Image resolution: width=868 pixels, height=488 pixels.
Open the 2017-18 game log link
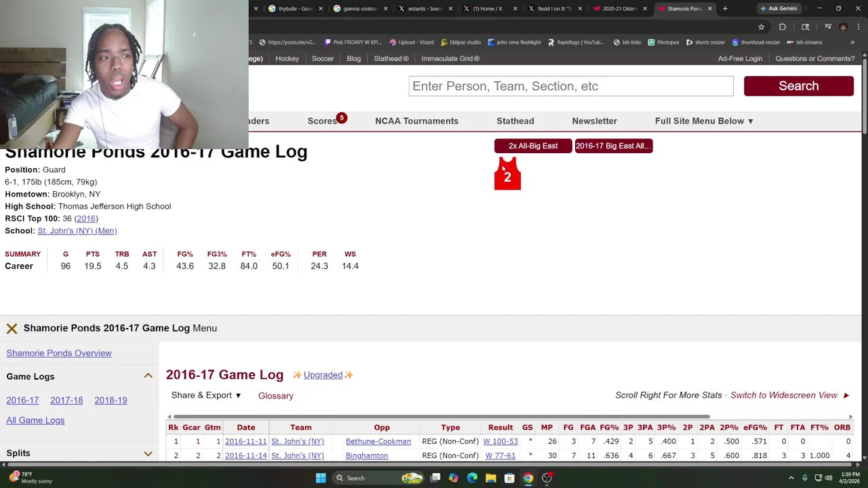tap(66, 400)
